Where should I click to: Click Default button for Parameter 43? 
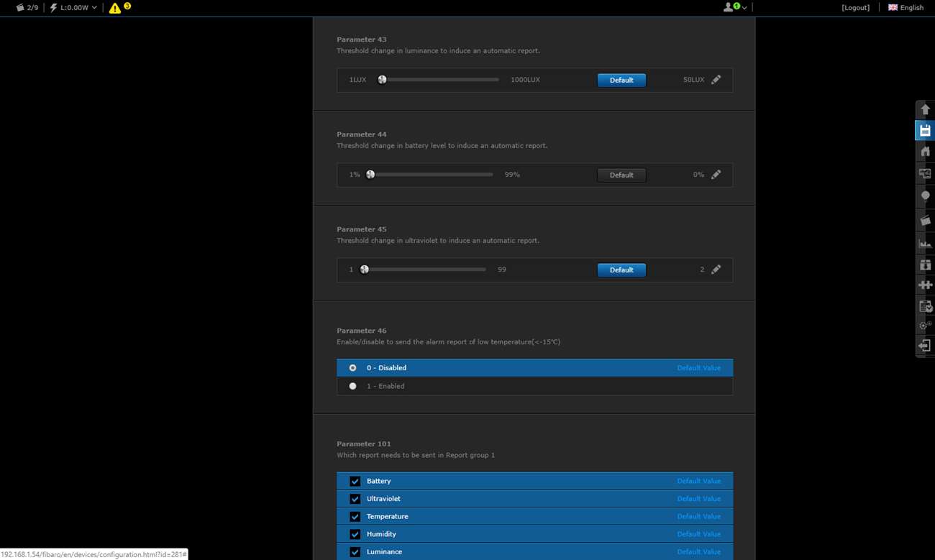point(621,80)
